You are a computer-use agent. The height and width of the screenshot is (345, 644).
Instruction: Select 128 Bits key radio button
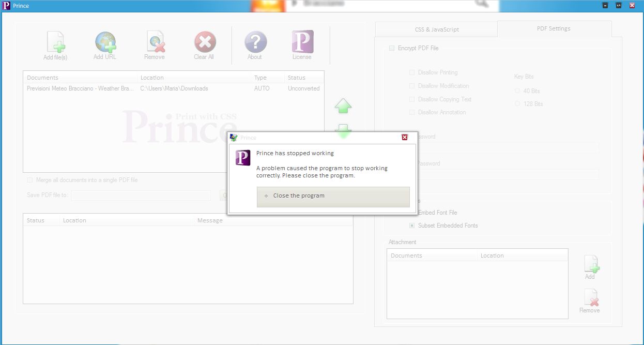[517, 104]
